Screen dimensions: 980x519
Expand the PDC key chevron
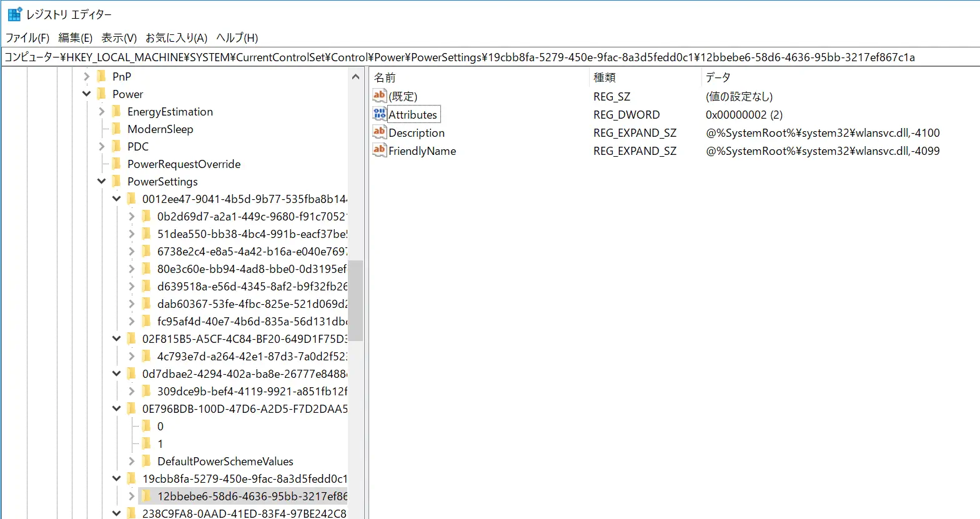102,147
